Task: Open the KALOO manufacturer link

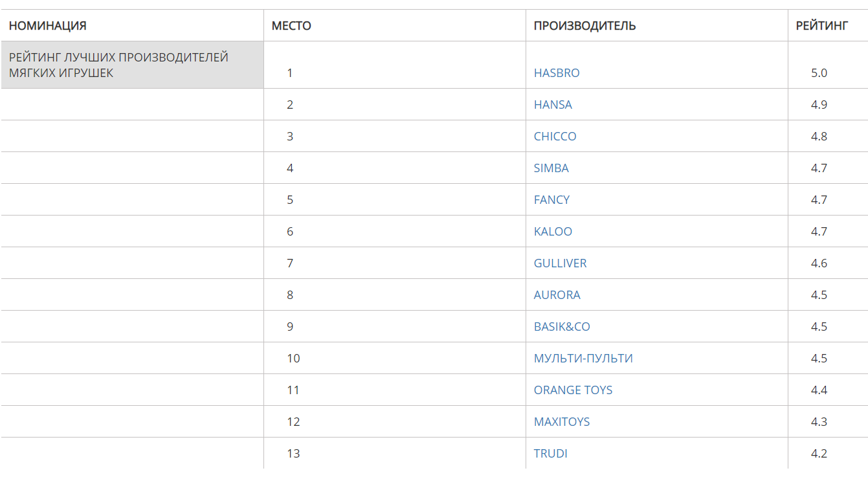Action: point(553,232)
